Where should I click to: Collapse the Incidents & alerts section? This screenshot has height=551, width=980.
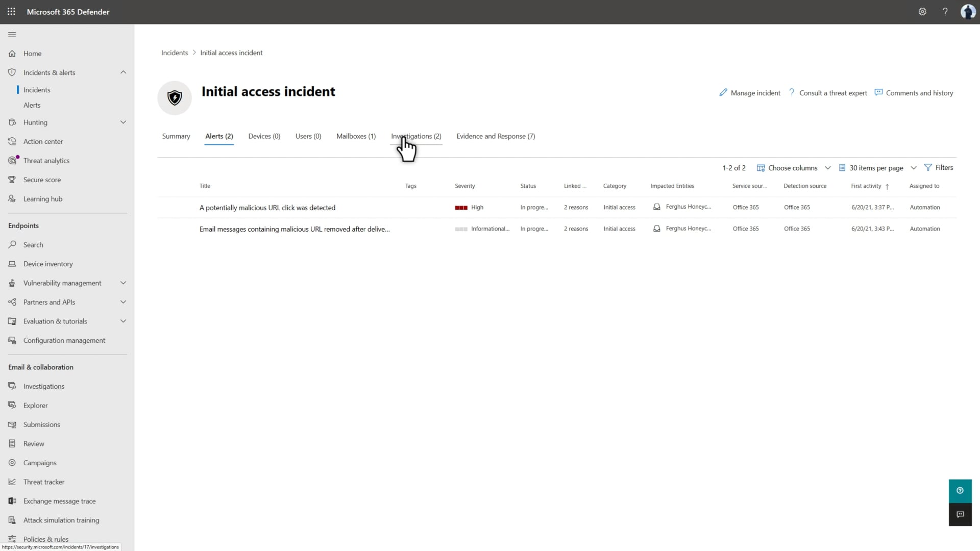(x=123, y=72)
